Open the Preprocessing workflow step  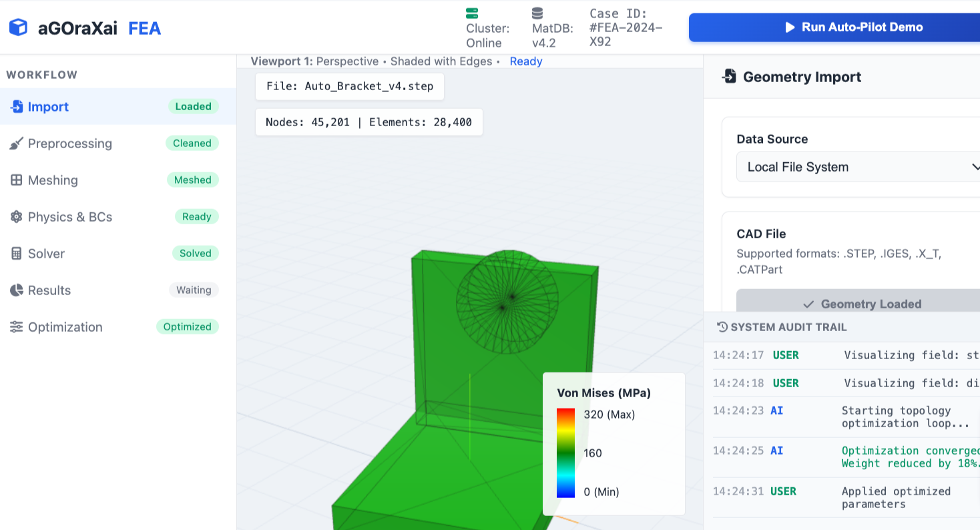[118, 144]
